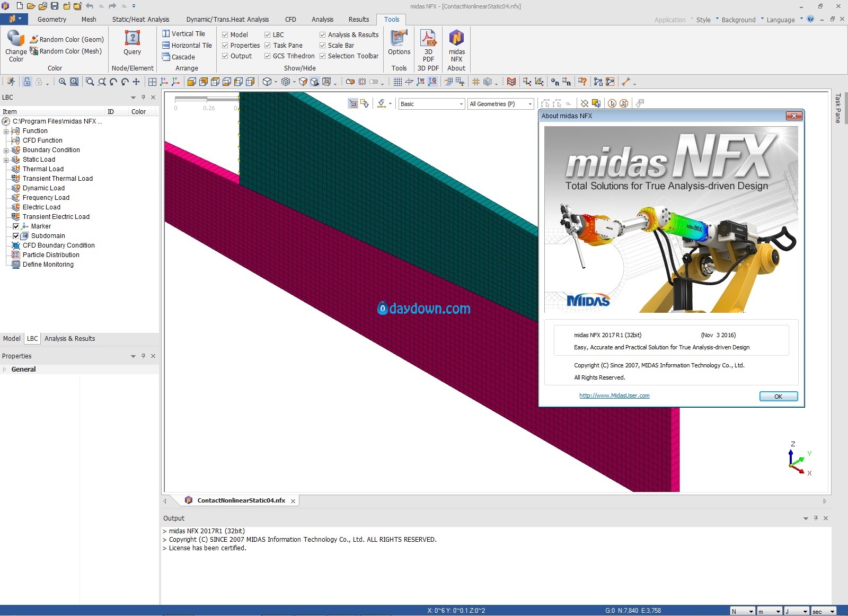Arrange windows with Horizontal Tile
848x616 pixels.
[x=187, y=45]
